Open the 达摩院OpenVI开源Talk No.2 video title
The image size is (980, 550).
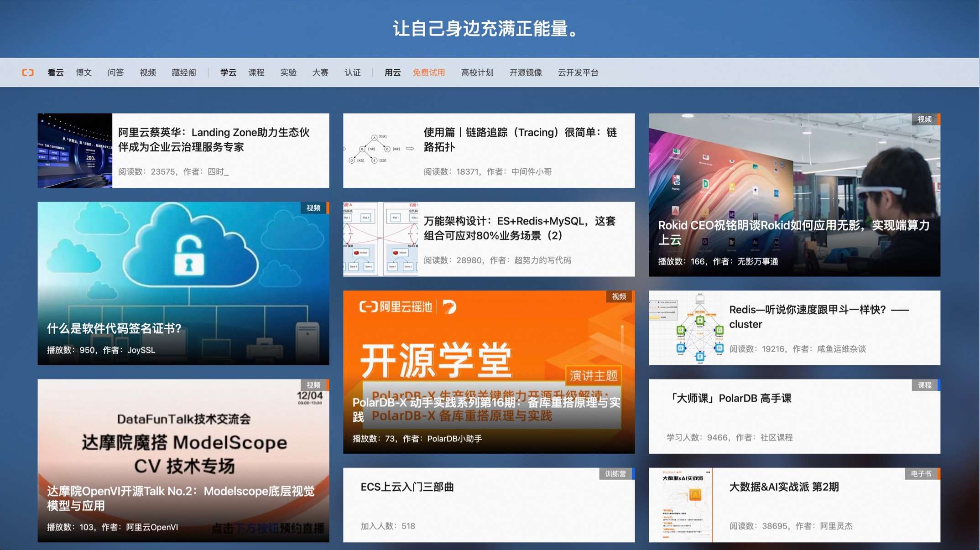click(x=181, y=498)
